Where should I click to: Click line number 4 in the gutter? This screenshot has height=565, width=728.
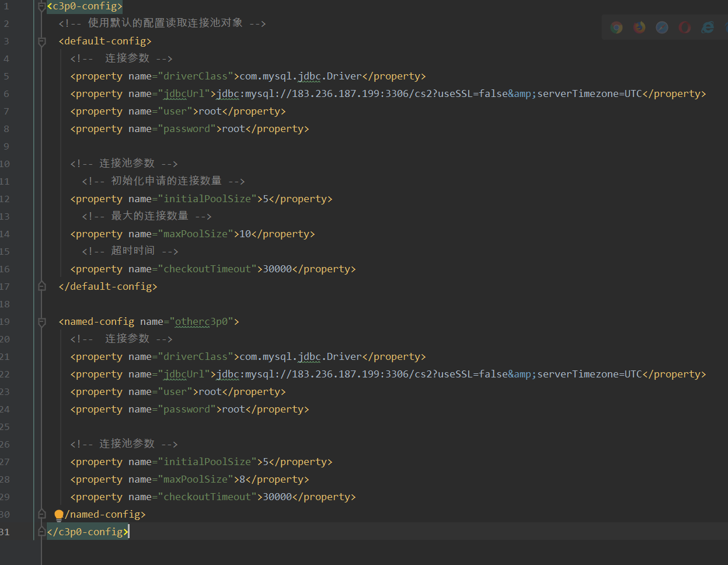pyautogui.click(x=6, y=58)
